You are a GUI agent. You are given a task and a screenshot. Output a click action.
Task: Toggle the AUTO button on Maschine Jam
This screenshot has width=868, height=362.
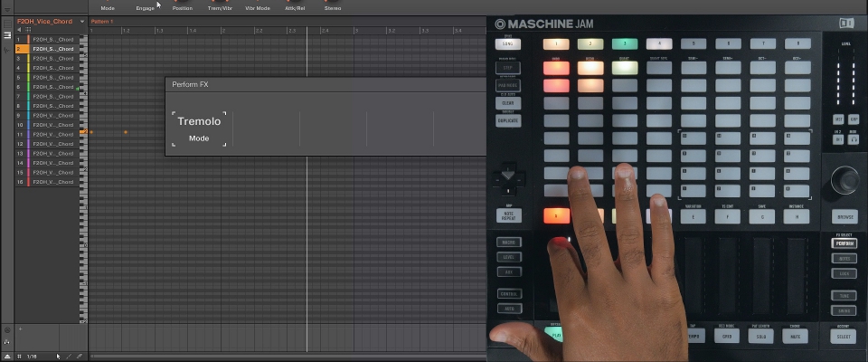click(509, 309)
